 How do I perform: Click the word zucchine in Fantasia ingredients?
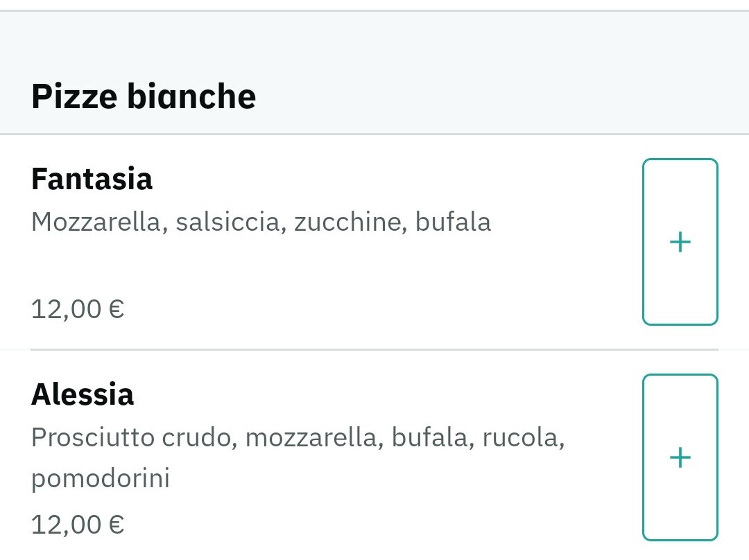pyautogui.click(x=349, y=222)
